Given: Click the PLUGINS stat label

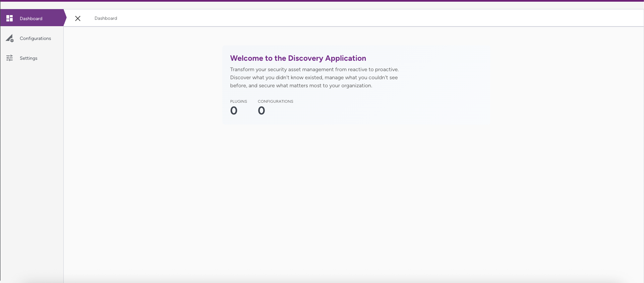Looking at the screenshot, I should pos(238,101).
